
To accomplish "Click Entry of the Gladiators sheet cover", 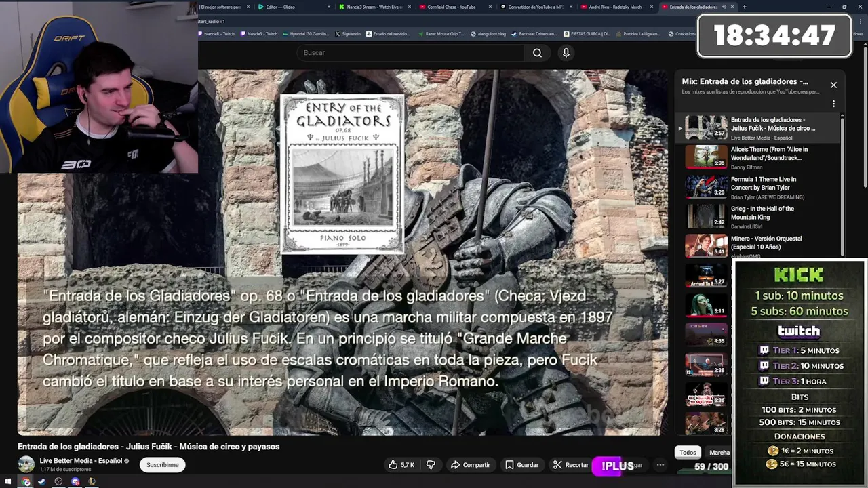I will [342, 174].
